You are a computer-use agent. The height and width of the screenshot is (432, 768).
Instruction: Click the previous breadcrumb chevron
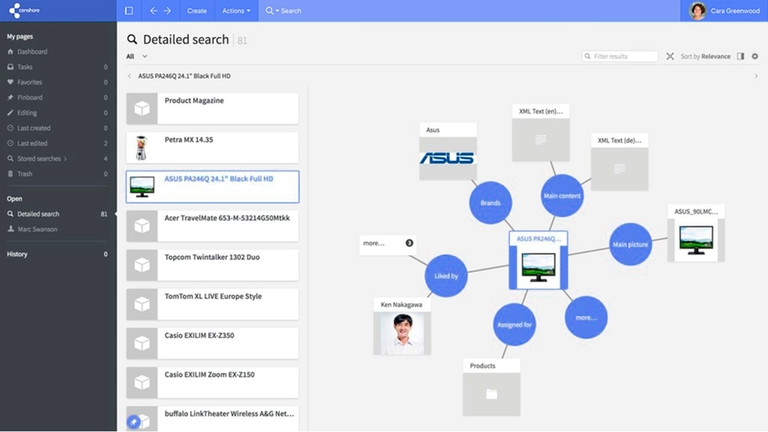coord(129,76)
